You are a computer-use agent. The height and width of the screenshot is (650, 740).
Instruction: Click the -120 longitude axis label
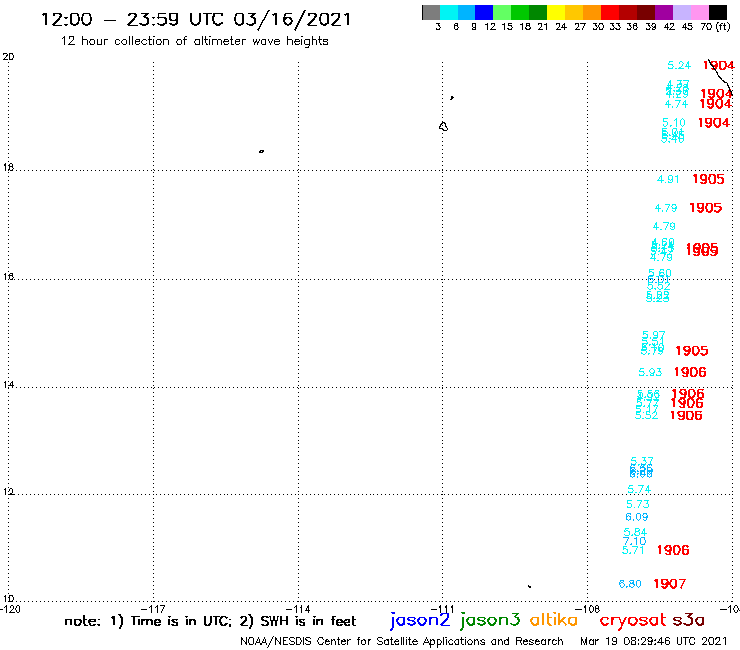click(10, 609)
